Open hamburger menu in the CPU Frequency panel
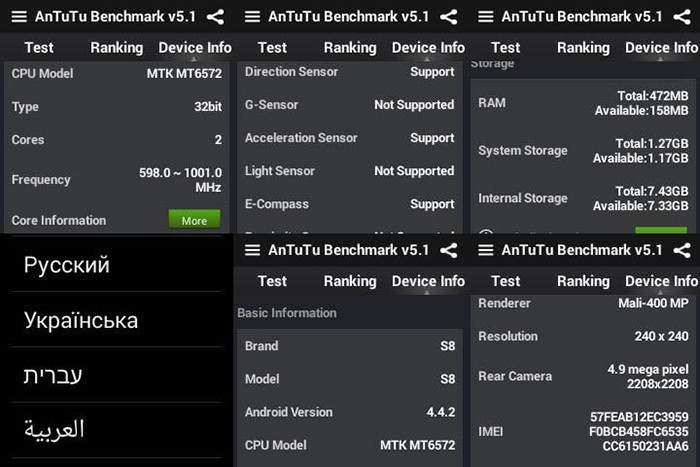This screenshot has height=467, width=700. click(x=18, y=17)
